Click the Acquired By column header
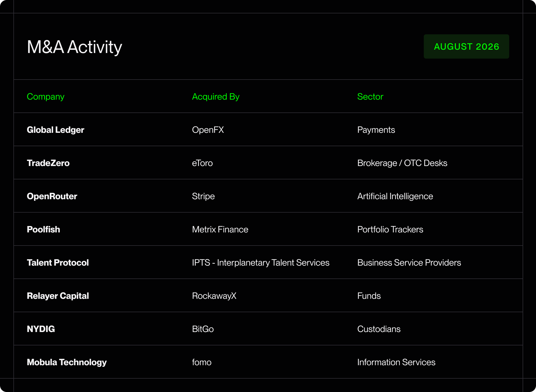Viewport: 536px width, 392px height. 216,97
